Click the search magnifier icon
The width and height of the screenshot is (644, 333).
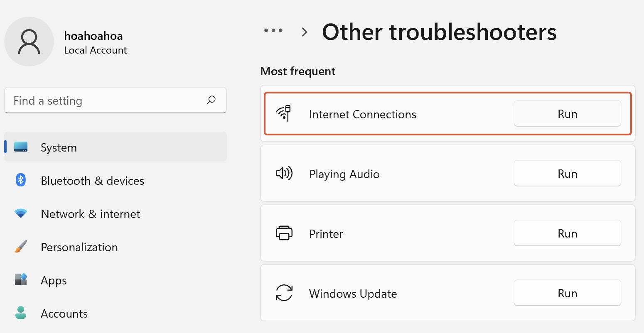211,100
